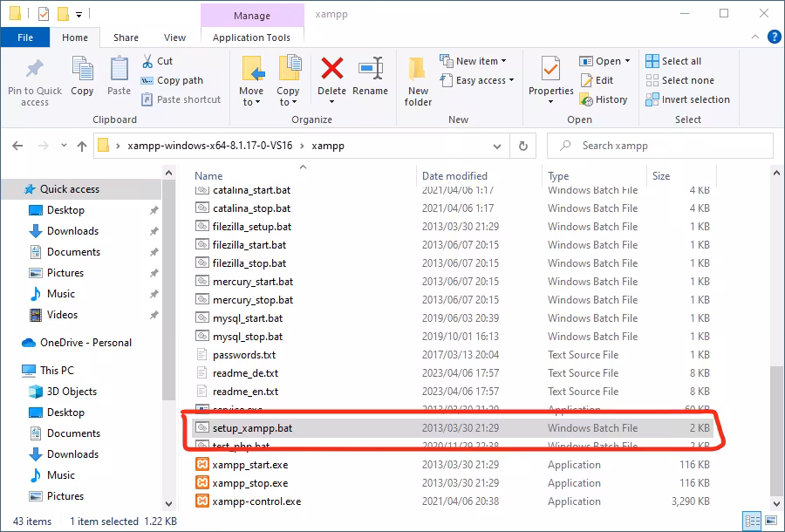Click Copy path in Clipboard group

[x=172, y=80]
